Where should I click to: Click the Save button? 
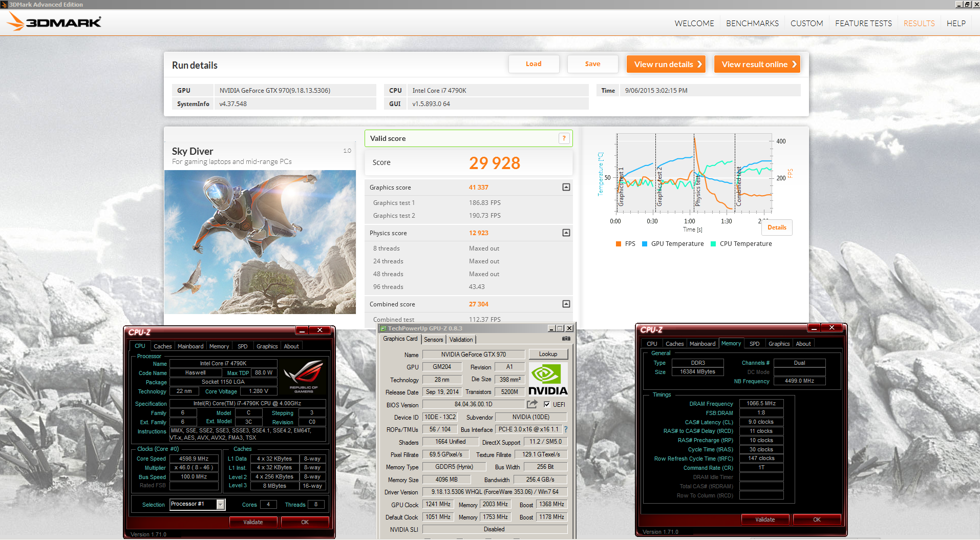pyautogui.click(x=592, y=64)
